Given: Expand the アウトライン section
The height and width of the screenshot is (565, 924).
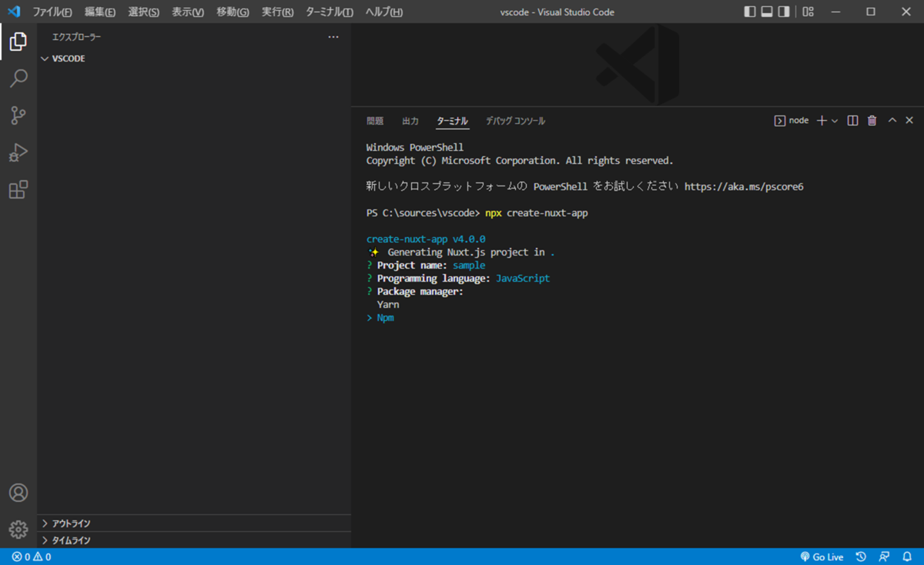Looking at the screenshot, I should [x=194, y=523].
